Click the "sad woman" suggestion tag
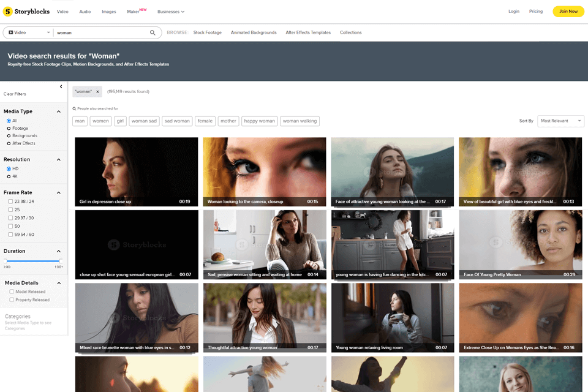 point(177,121)
